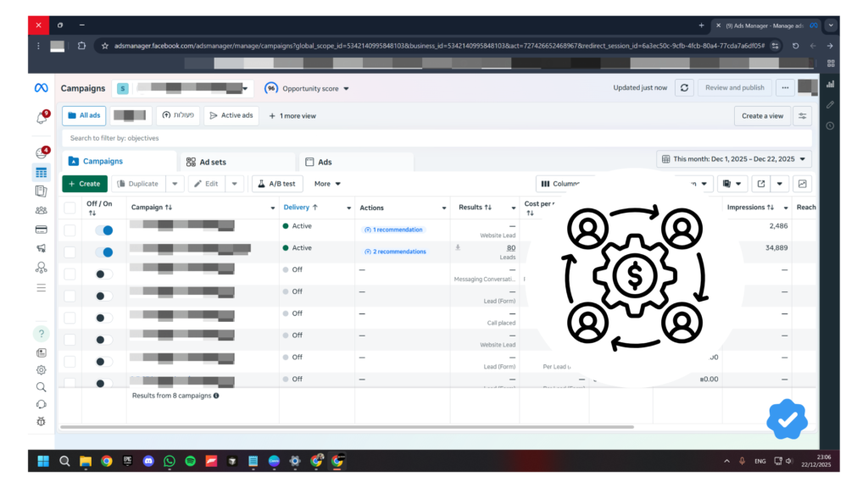Switch to the Ads tab
Image resolution: width=868 pixels, height=488 pixels.
(x=325, y=162)
